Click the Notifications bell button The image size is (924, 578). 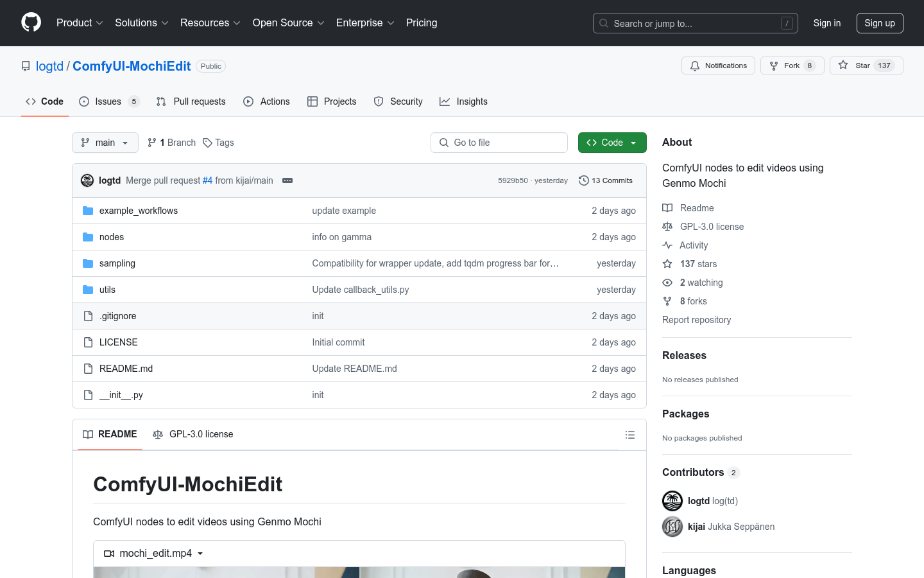718,66
